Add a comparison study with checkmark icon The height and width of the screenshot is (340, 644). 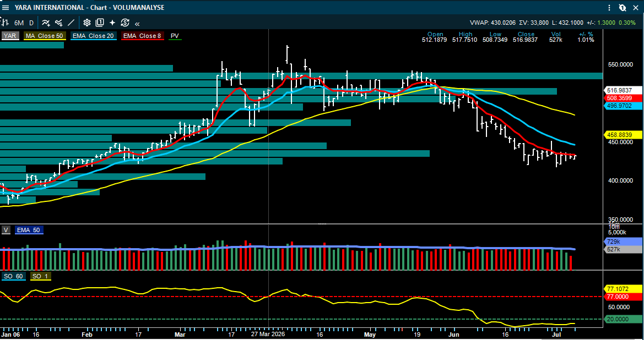59,23
